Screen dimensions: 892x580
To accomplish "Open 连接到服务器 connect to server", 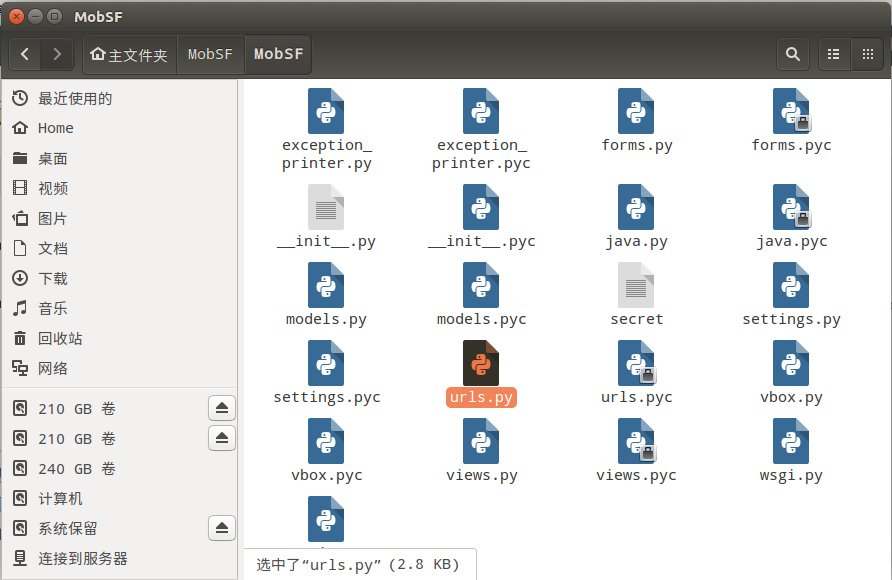I will [x=119, y=559].
